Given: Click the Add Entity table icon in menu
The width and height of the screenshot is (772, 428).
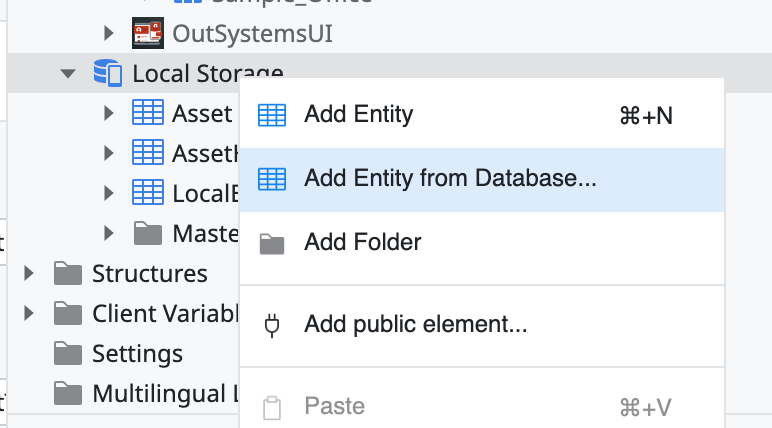Looking at the screenshot, I should click(x=272, y=115).
